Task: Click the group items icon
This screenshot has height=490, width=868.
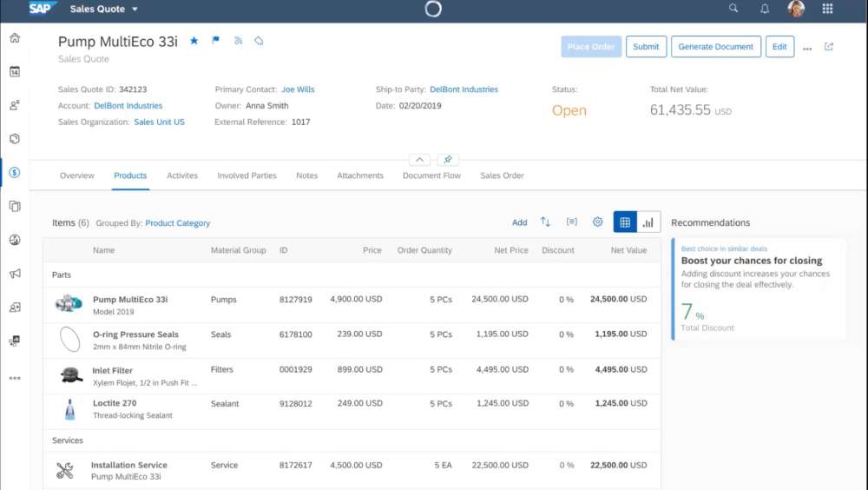Action: [x=572, y=222]
